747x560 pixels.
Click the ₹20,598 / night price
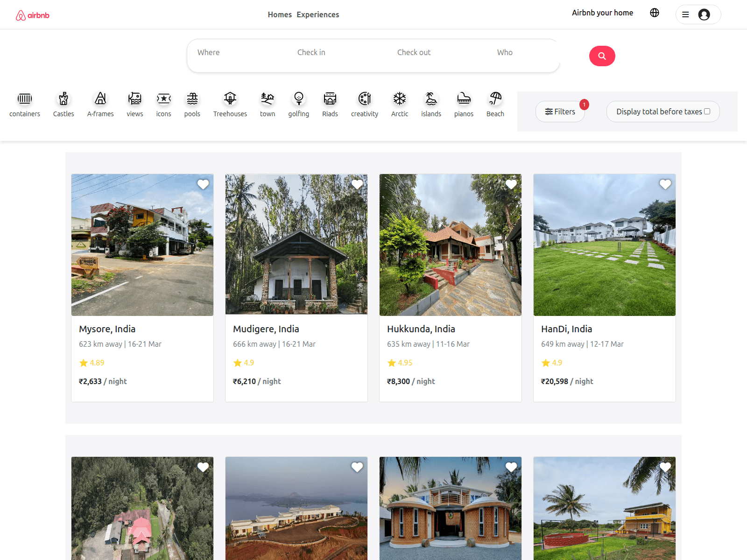pos(567,381)
